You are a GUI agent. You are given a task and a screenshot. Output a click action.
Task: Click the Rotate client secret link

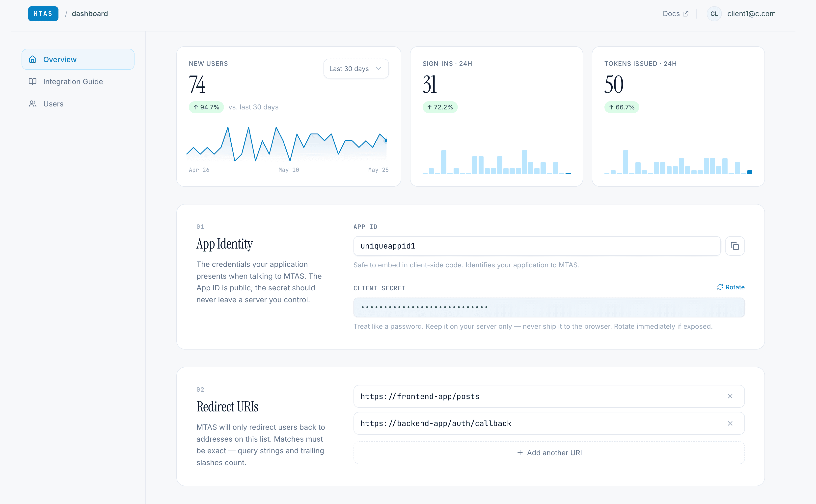[731, 287]
